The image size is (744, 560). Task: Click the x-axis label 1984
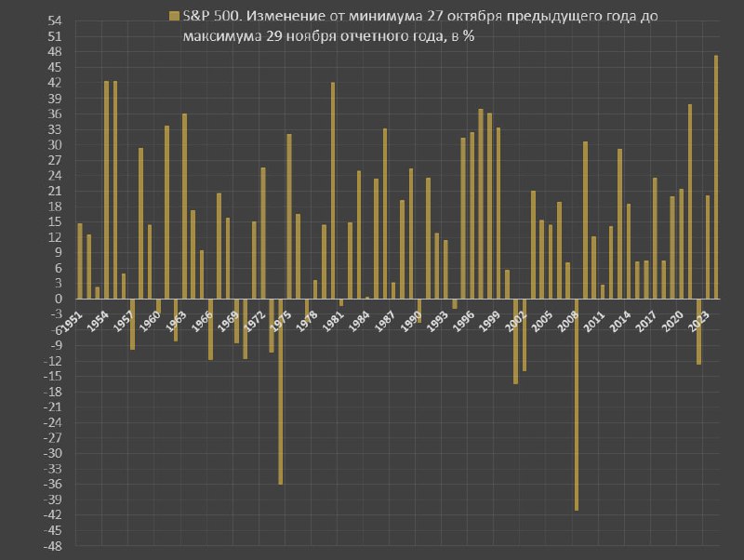359,322
